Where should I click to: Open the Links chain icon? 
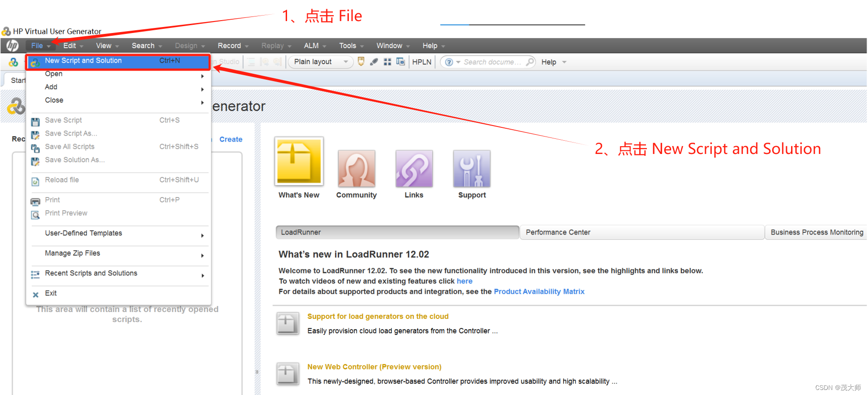pos(414,169)
